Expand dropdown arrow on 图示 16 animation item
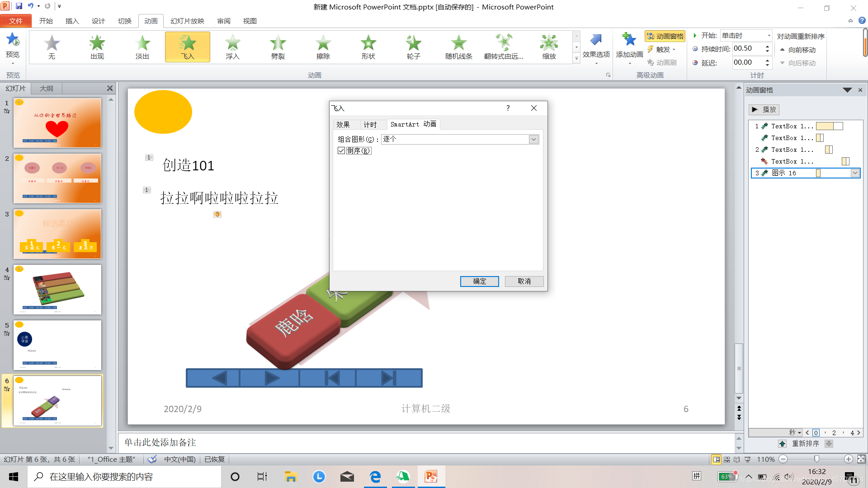 point(854,173)
